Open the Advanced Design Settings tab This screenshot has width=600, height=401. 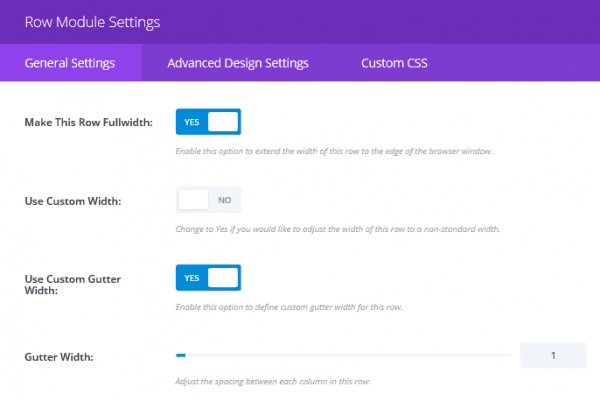point(238,63)
